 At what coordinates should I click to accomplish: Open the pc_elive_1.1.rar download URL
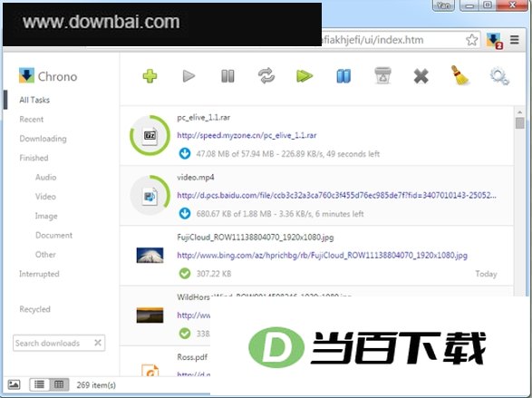point(247,135)
